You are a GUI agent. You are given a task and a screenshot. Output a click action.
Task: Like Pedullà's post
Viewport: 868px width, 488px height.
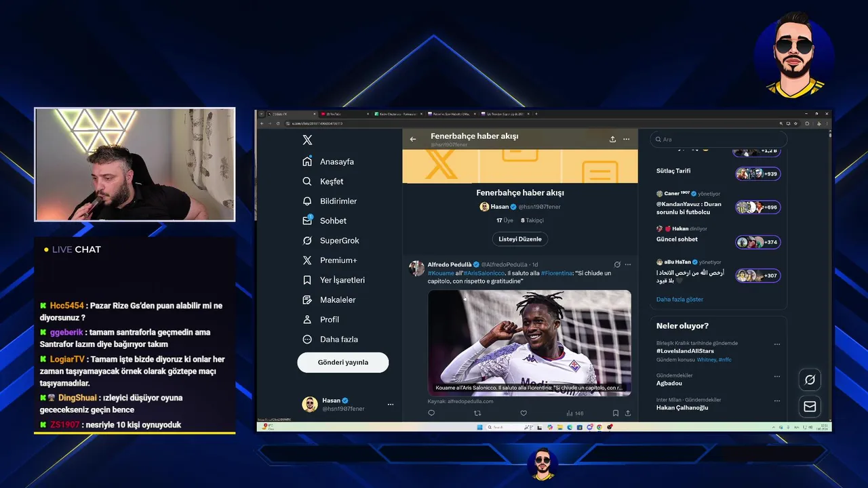[x=524, y=413]
